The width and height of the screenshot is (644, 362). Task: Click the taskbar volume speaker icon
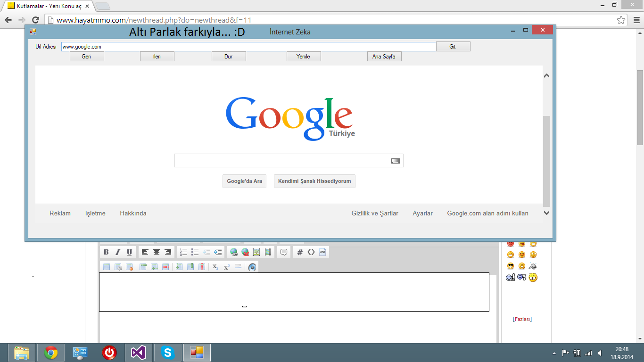pyautogui.click(x=600, y=353)
